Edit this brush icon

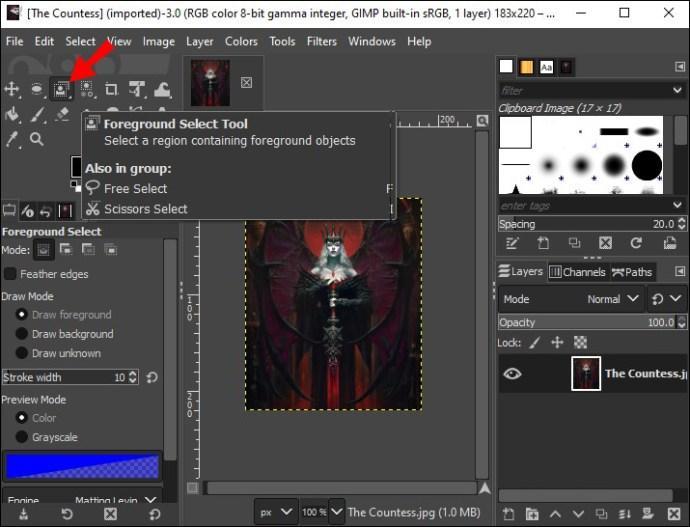click(511, 243)
